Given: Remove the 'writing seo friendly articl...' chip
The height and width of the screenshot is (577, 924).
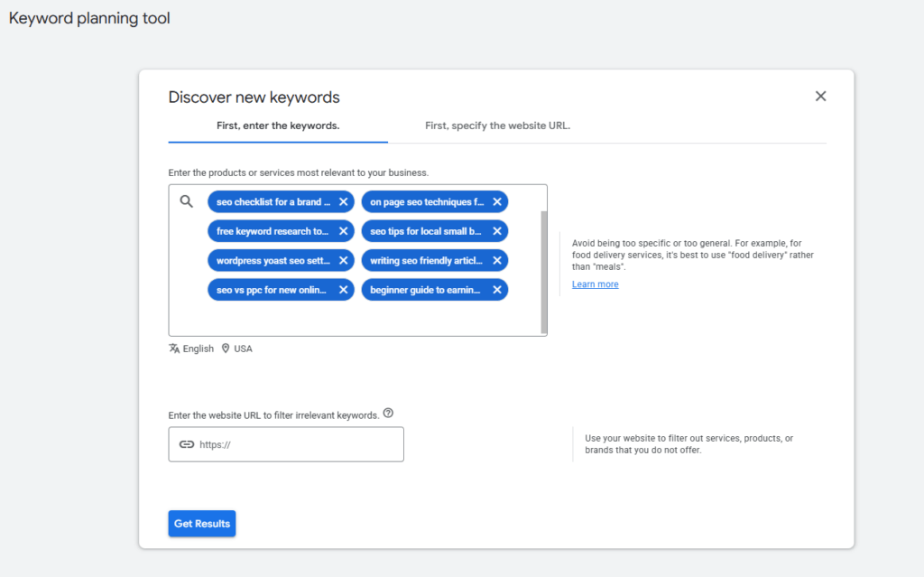Looking at the screenshot, I should pos(497,260).
